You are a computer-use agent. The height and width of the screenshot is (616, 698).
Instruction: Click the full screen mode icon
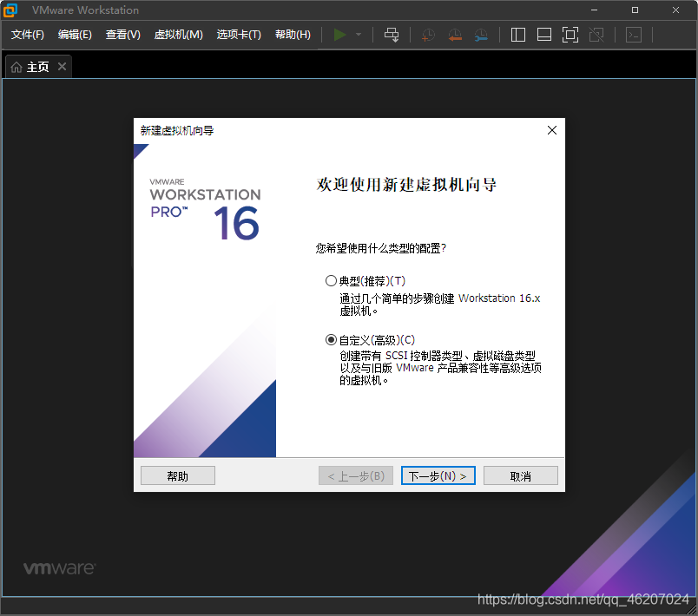pos(570,35)
